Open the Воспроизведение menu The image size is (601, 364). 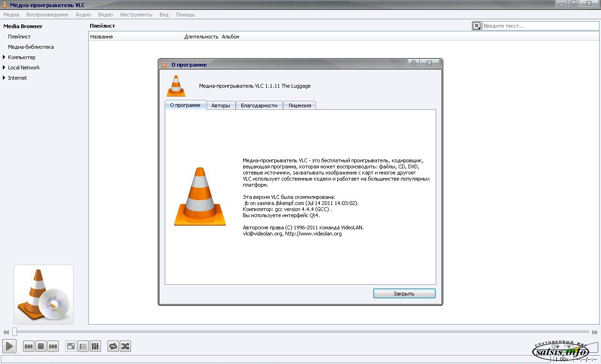pyautogui.click(x=47, y=15)
